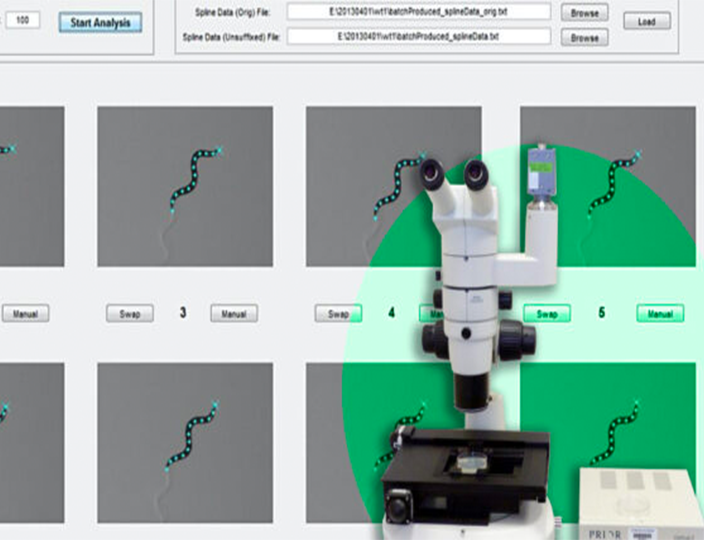Focus the Spline Data (Orig) File path field
Screen dimensions: 704x540
[x=419, y=12]
